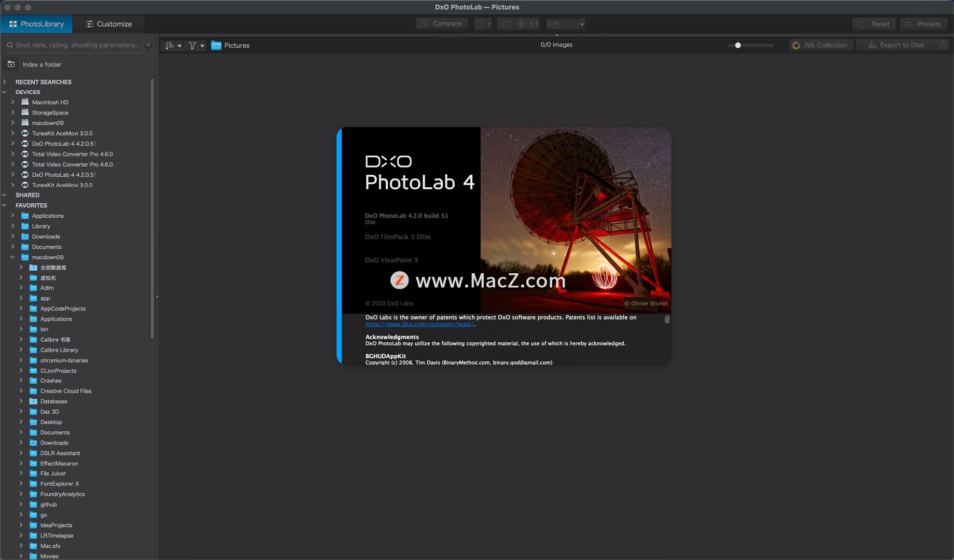Open the sort order menu

click(x=173, y=46)
